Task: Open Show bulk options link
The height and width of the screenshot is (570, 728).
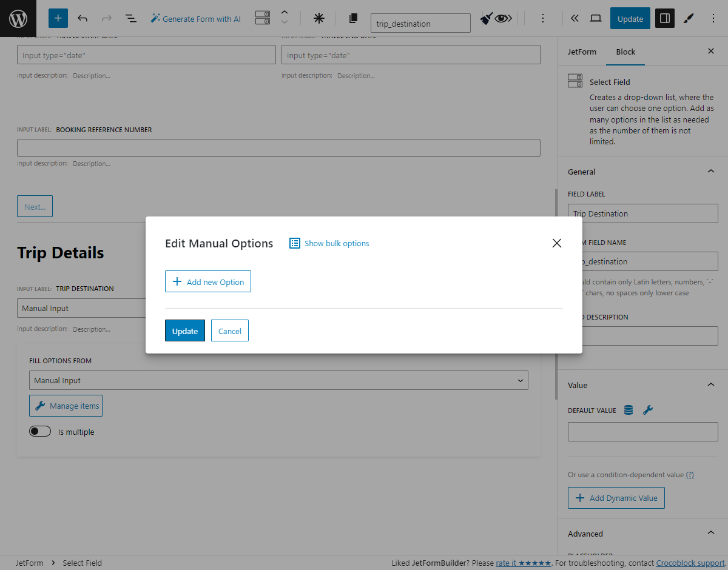Action: click(336, 243)
